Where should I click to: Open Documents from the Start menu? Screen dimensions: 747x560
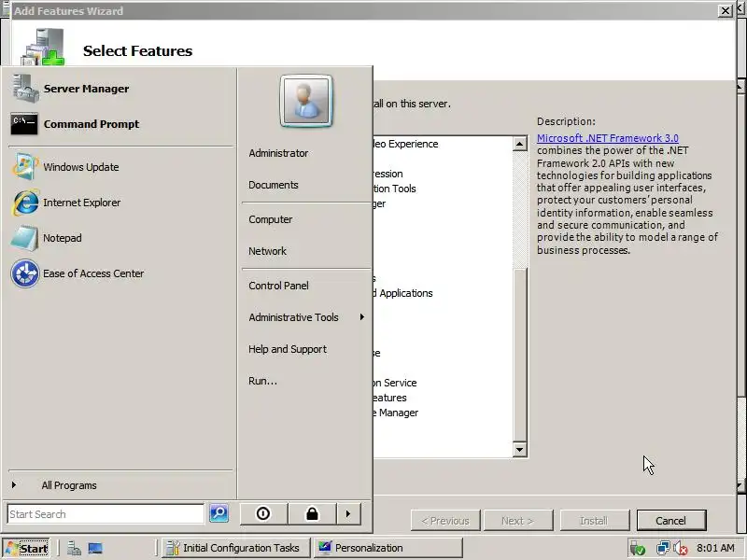tap(273, 185)
